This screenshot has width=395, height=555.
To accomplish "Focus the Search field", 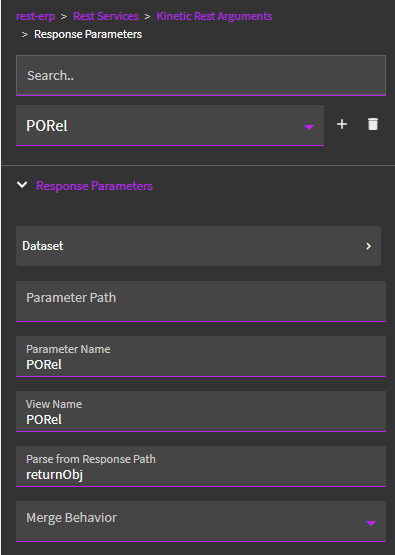I will 201,75.
